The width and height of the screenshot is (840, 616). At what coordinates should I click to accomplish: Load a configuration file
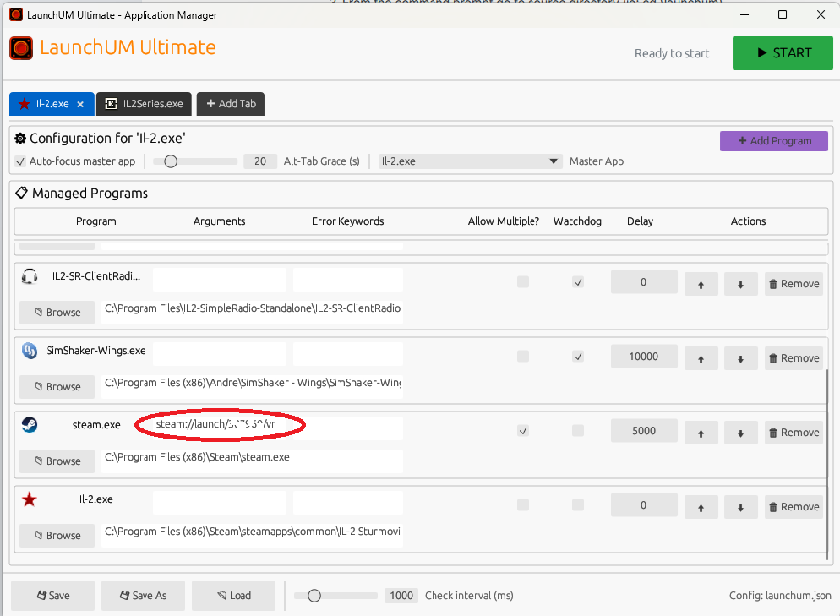click(233, 596)
